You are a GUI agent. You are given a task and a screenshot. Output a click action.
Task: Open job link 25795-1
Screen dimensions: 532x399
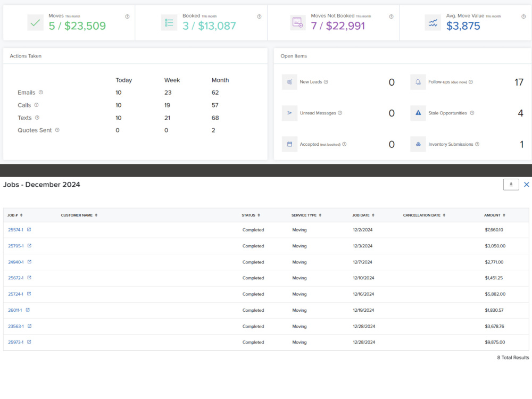coord(16,246)
